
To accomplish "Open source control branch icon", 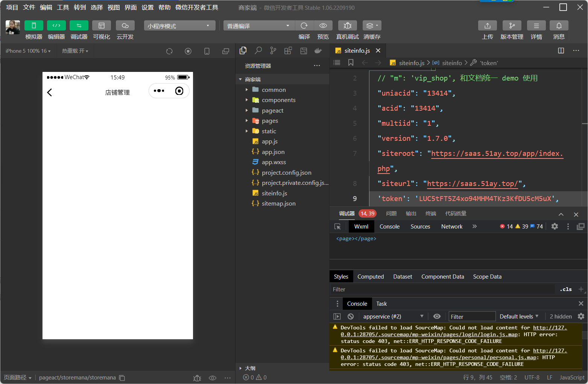I will [x=273, y=50].
